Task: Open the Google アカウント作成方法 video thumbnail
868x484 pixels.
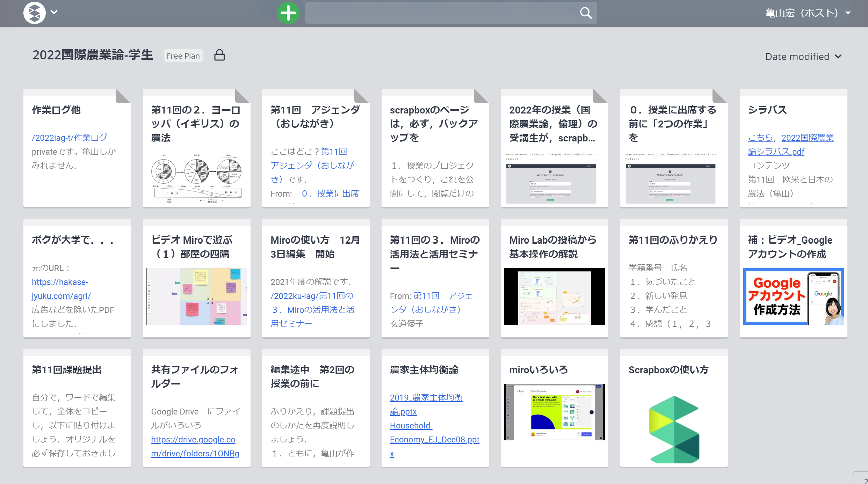Action: (793, 296)
